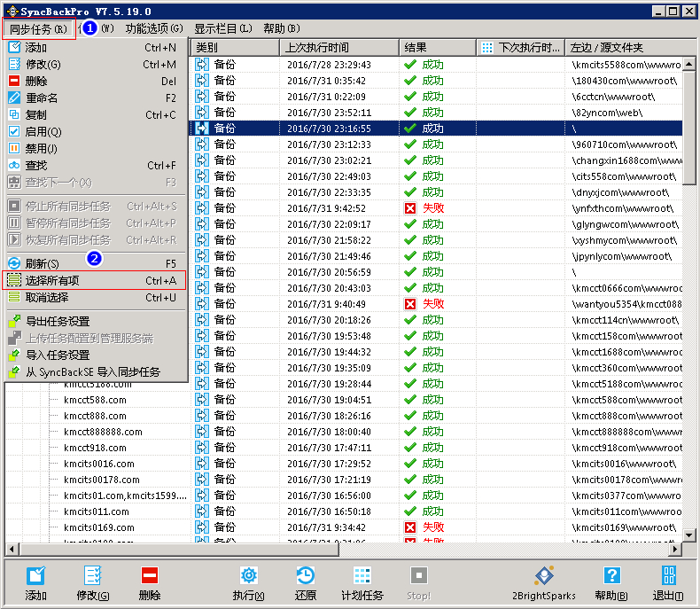
Task: Click success checkmark in row 2016/7/30 22:49:03
Action: 410,176
